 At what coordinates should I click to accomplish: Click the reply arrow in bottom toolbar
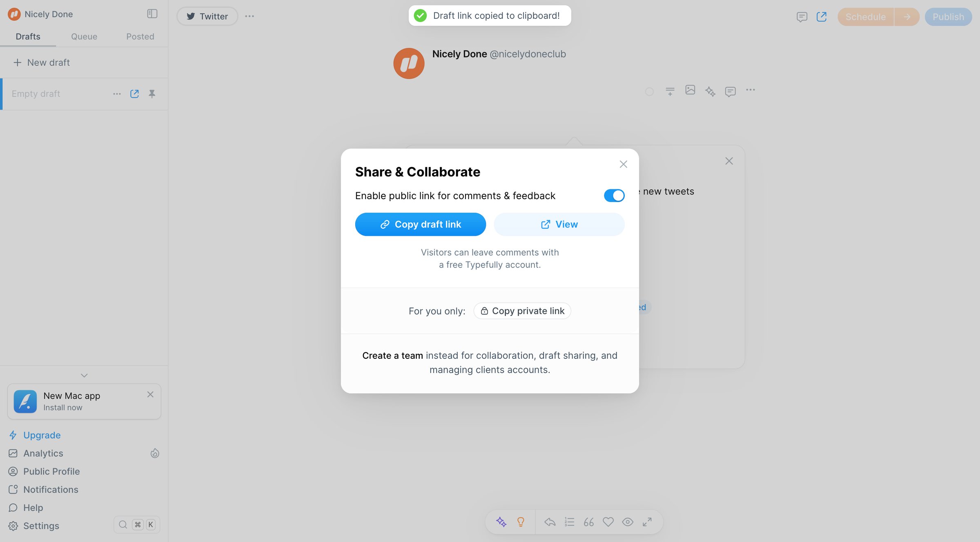point(550,522)
